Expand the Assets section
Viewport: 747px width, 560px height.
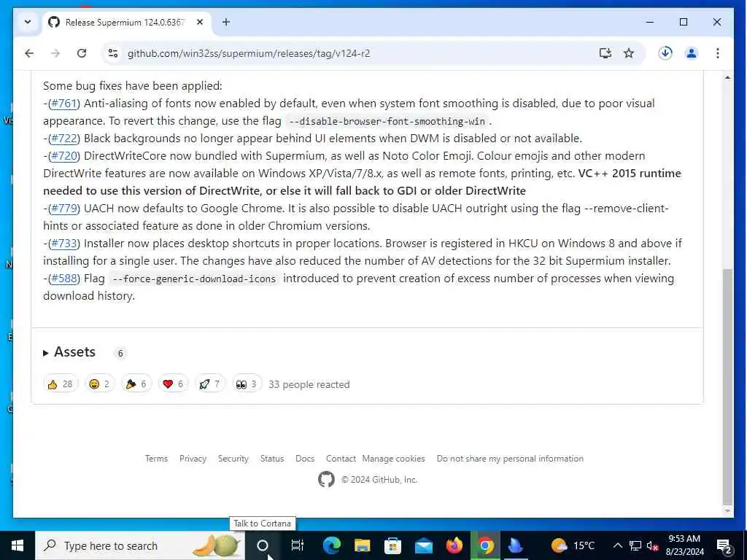pyautogui.click(x=69, y=352)
